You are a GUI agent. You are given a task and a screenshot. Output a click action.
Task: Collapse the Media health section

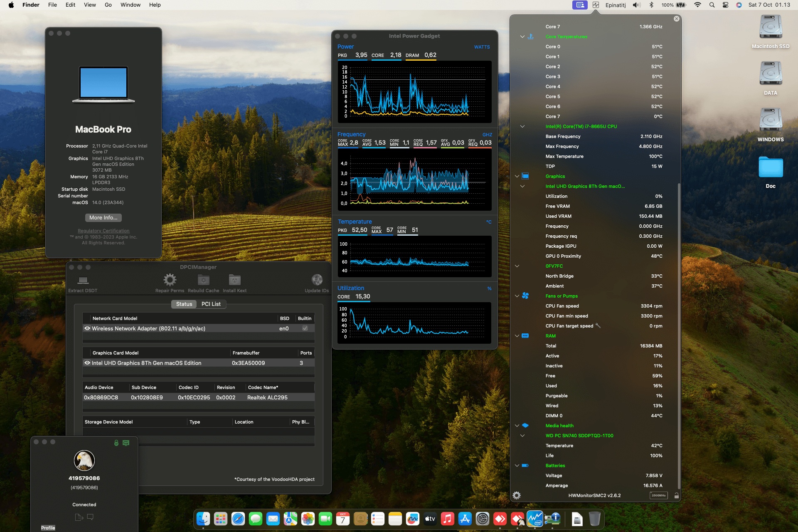[x=517, y=426]
